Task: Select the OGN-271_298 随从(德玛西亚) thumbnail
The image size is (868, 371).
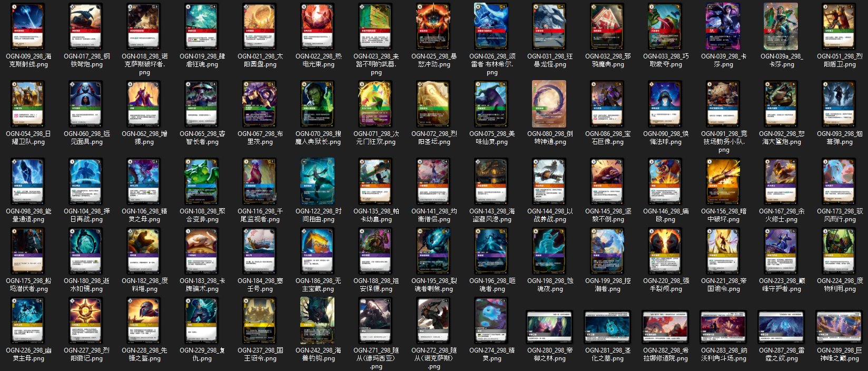Action: 376,320
